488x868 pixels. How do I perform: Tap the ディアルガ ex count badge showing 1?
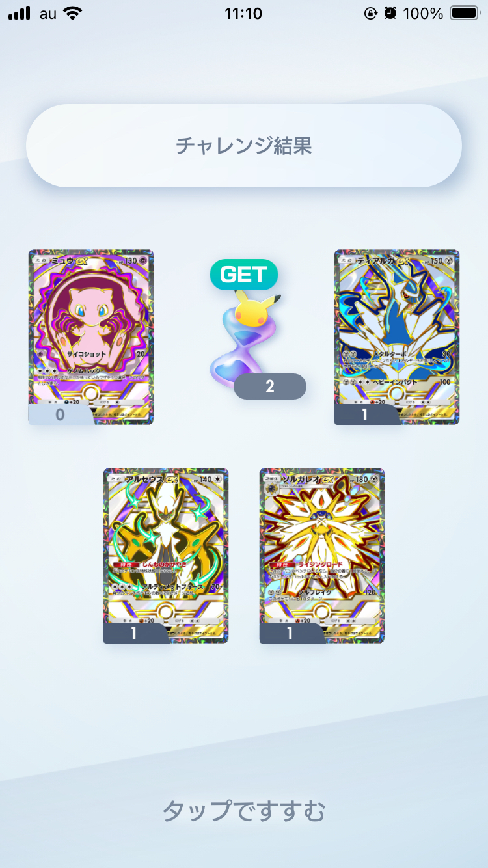[366, 414]
